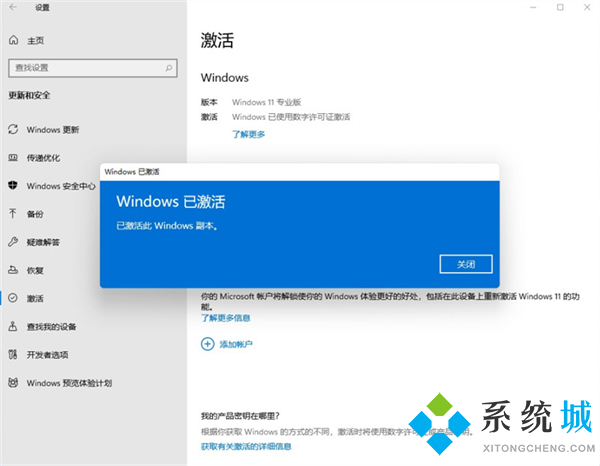Click the 更新和安全 section heading
This screenshot has width=600, height=466.
point(29,95)
